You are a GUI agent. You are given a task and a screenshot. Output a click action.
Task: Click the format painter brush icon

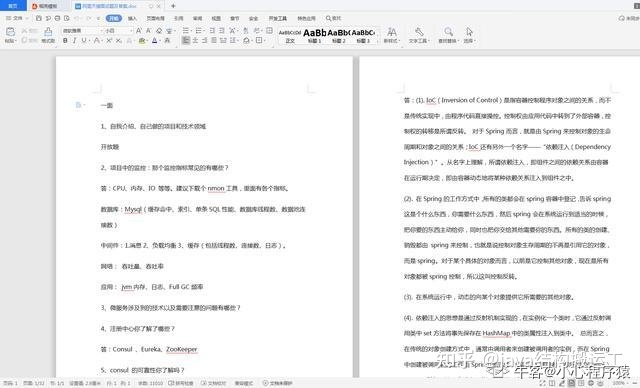coord(48,32)
